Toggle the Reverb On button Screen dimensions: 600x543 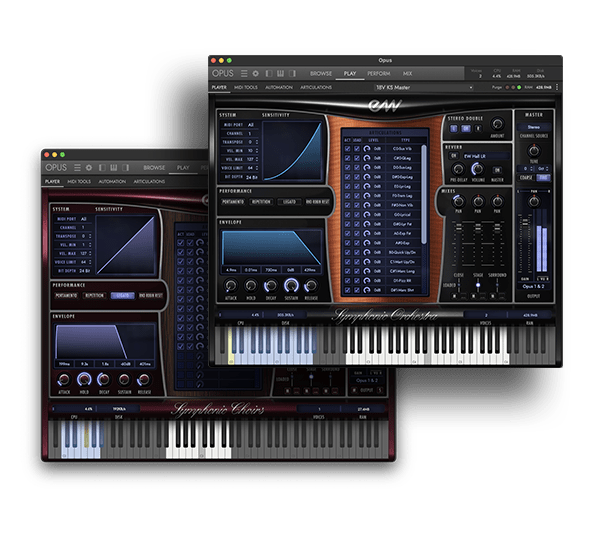[x=453, y=156]
